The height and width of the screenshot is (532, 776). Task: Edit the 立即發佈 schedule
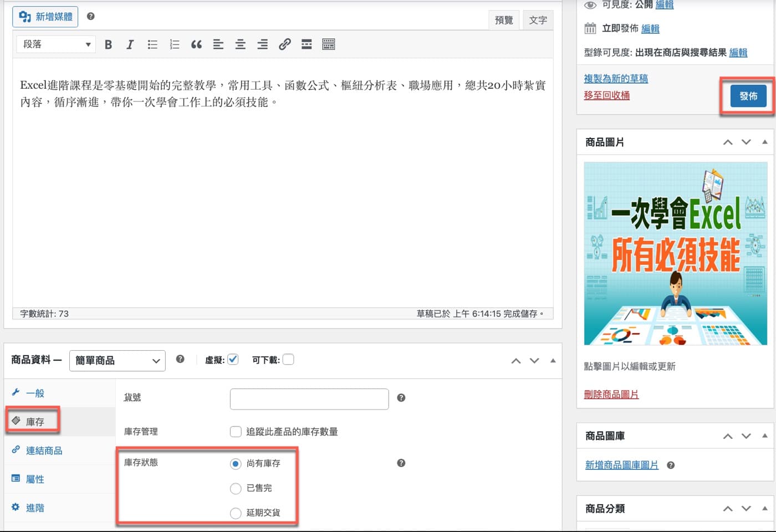(650, 29)
